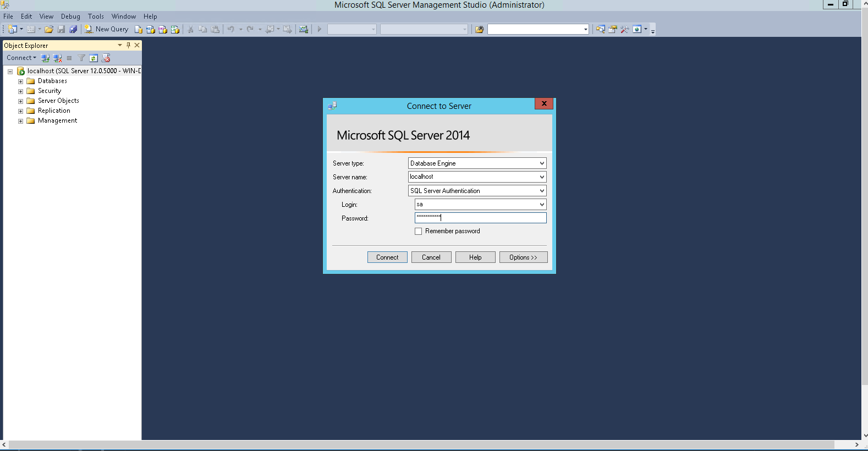
Task: Click the Toolbox wrench icon
Action: [x=625, y=29]
